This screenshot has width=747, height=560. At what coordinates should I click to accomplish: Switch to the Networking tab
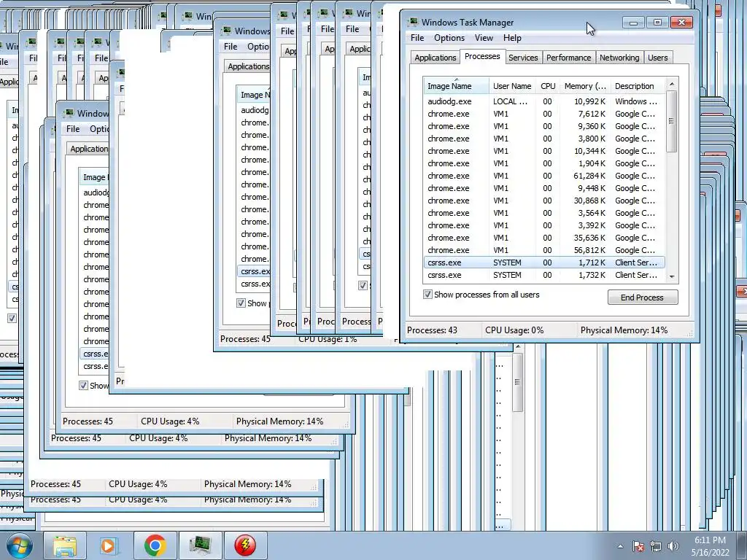pos(619,58)
